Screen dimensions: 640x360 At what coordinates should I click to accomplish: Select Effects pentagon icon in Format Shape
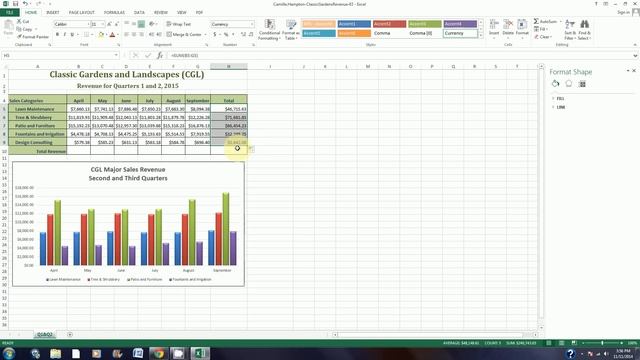tap(569, 84)
